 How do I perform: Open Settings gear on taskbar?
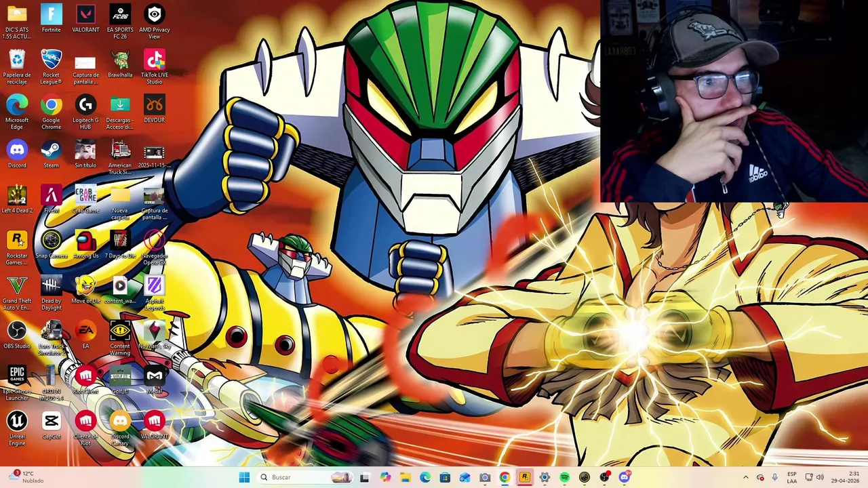pyautogui.click(x=545, y=477)
